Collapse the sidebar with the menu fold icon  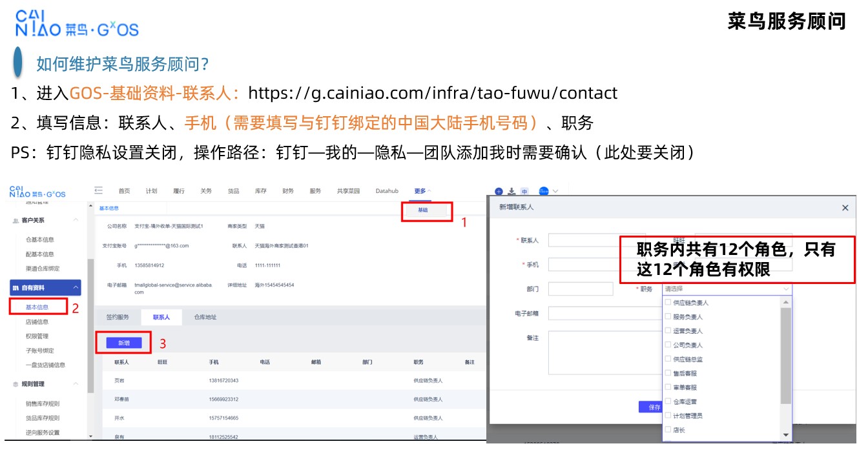click(98, 190)
